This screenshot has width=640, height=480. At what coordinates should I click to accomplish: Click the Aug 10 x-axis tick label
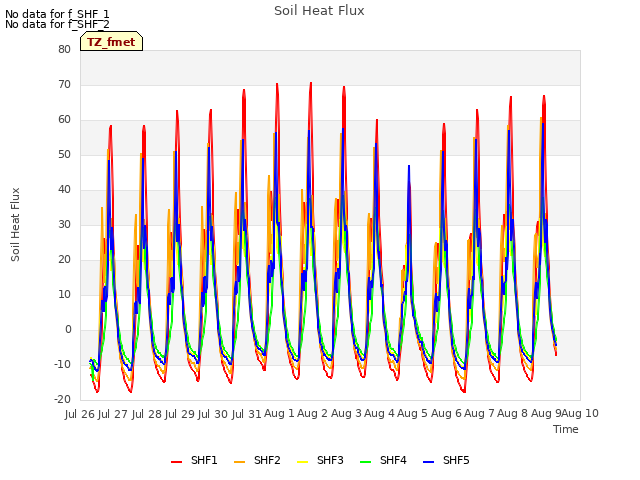point(580,413)
